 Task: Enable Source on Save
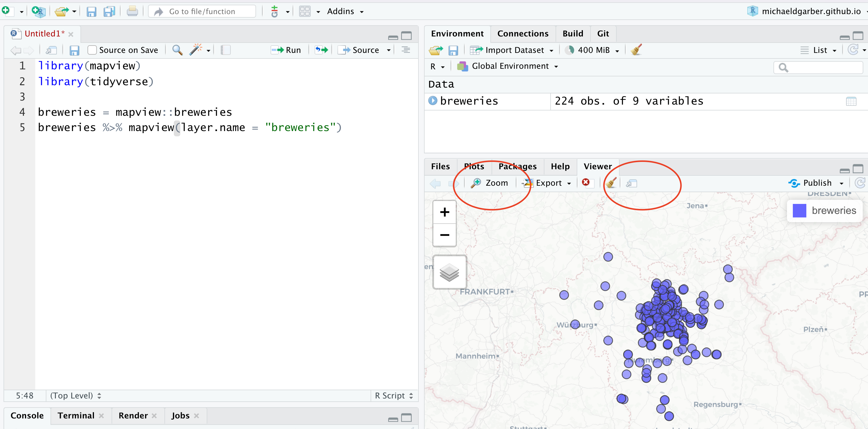92,50
